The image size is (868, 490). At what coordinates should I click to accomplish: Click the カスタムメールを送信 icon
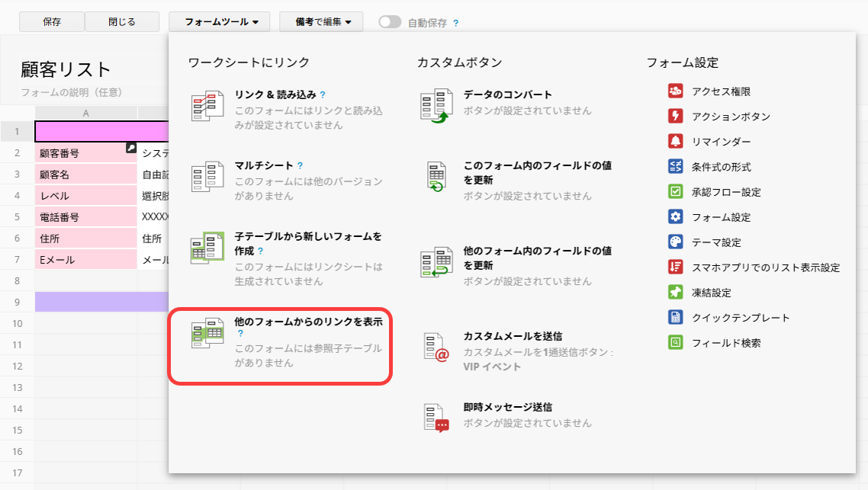(436, 347)
